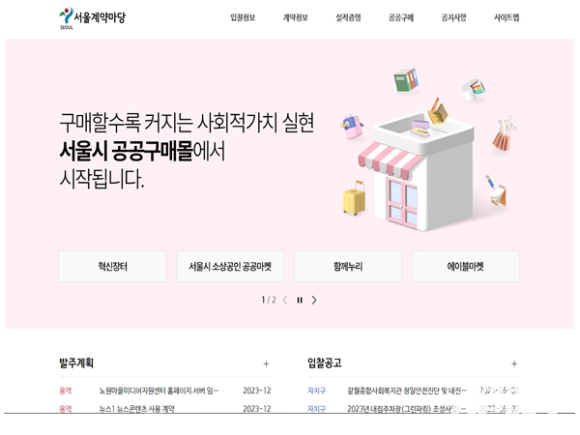
Task: Open the 입찰정보 menu
Action: (x=243, y=17)
